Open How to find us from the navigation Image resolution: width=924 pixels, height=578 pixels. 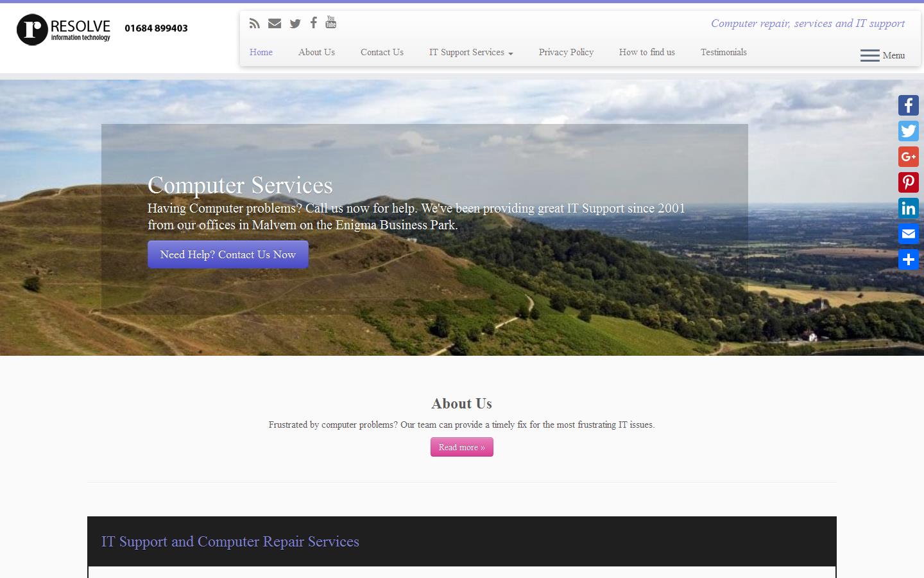[647, 53]
